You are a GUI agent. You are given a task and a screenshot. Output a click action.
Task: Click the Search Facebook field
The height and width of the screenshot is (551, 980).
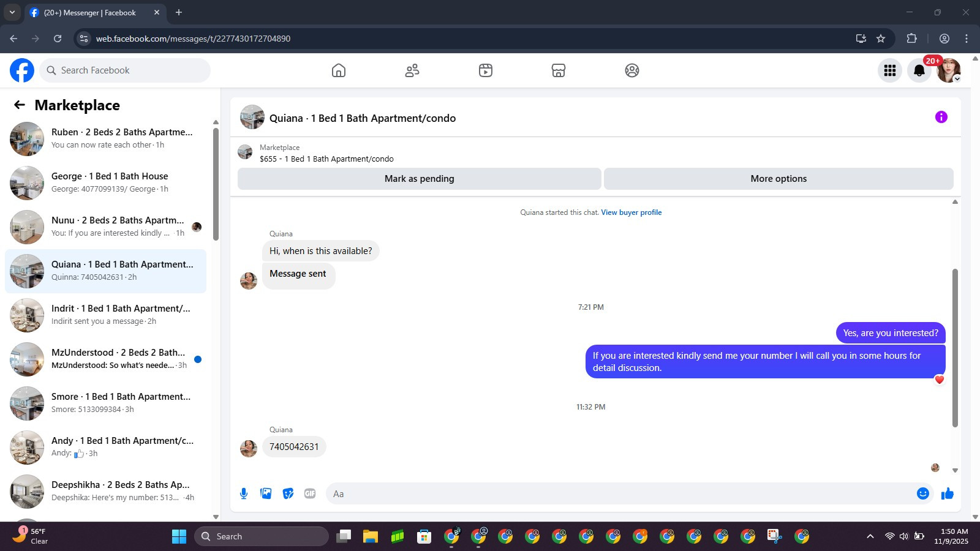click(x=125, y=70)
